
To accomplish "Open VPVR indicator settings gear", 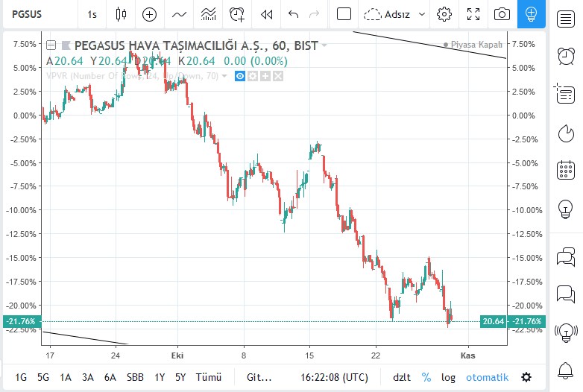I will point(253,76).
